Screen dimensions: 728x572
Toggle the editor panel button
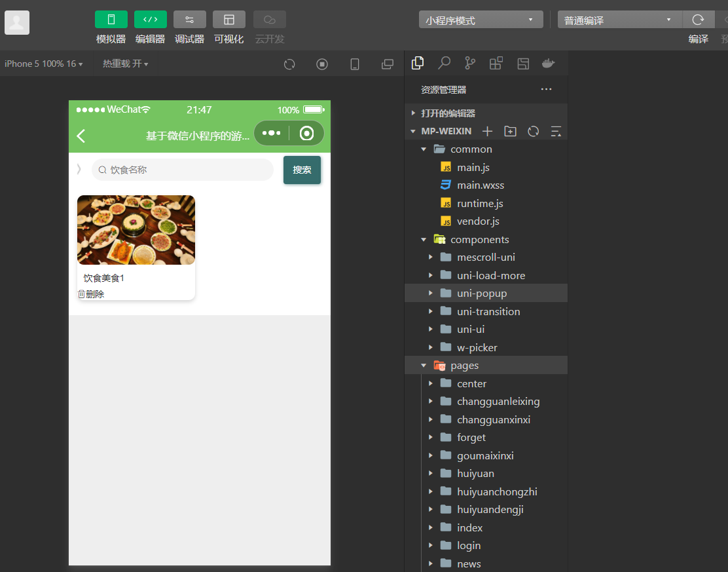point(150,20)
